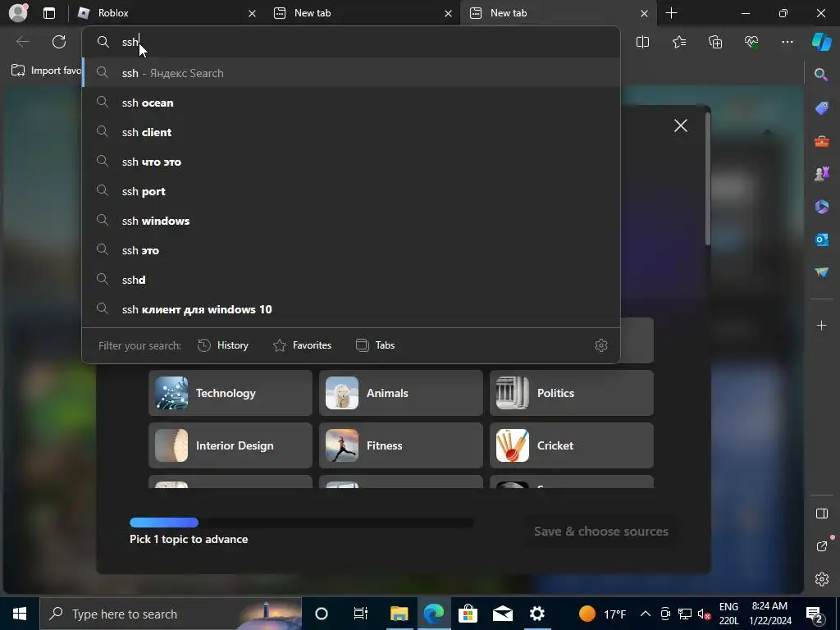Click taskbar Type here to search box
This screenshot has height=630, width=840.
point(171,614)
